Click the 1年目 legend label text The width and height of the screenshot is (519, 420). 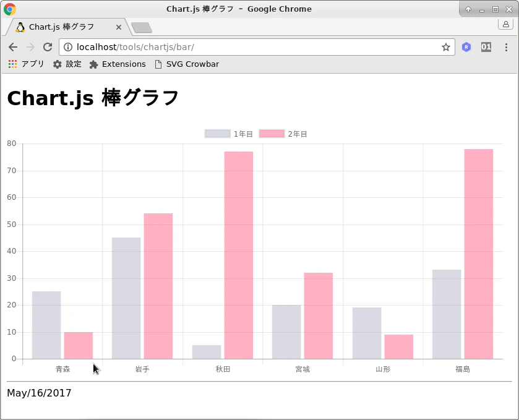(243, 134)
